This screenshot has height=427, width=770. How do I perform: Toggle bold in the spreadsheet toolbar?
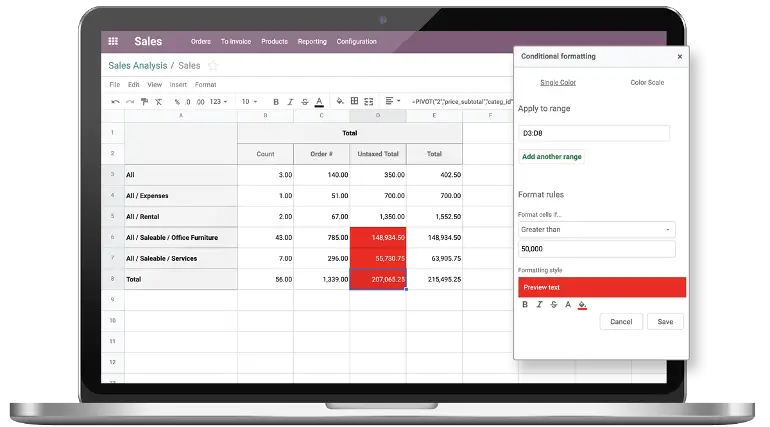(276, 102)
